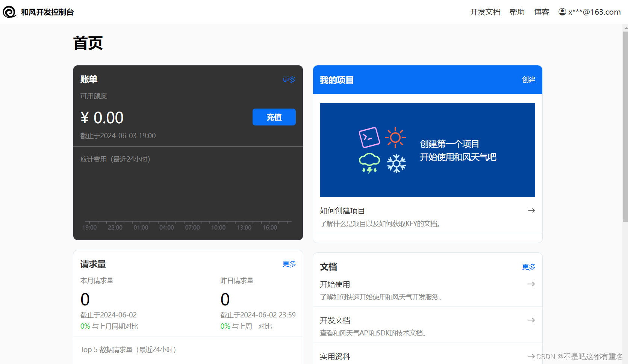Click the 我的项目 card title
Viewport: 628px width, 364px height.
pyautogui.click(x=337, y=80)
